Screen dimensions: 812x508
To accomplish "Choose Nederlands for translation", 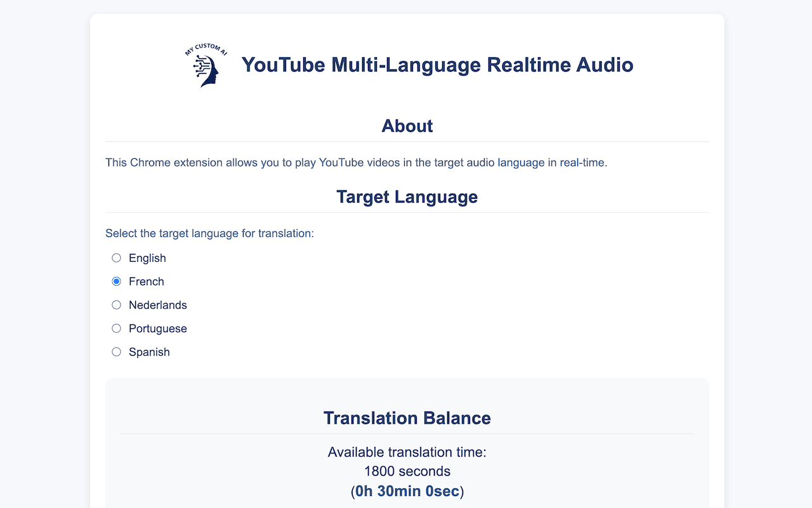I will pyautogui.click(x=116, y=305).
